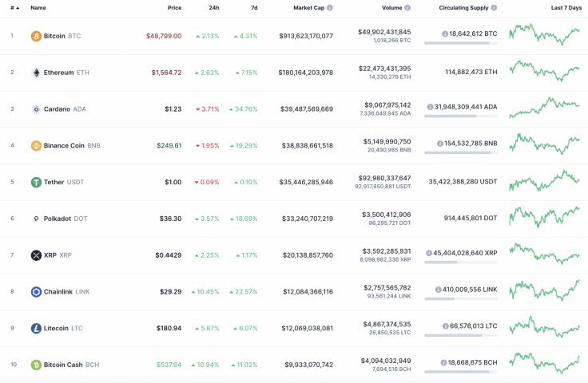Viewport: 588px width, 383px height.
Task: Click the Cardano coin logo icon
Action: coord(36,109)
